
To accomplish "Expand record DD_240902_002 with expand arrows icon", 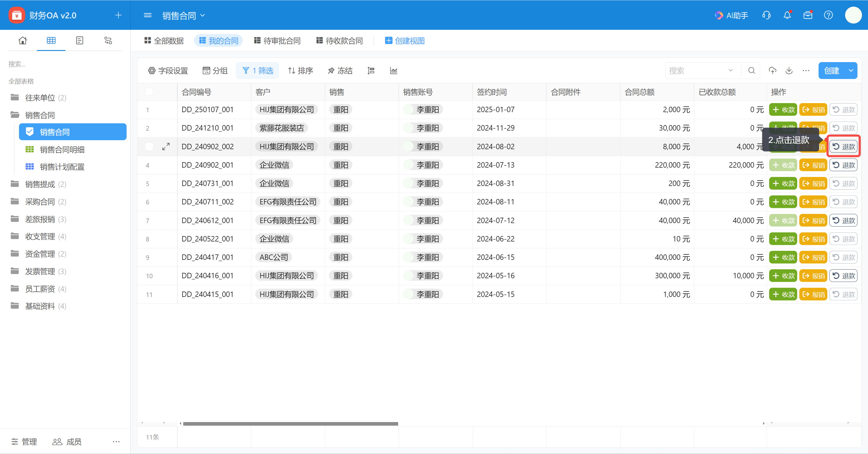I will click(166, 147).
